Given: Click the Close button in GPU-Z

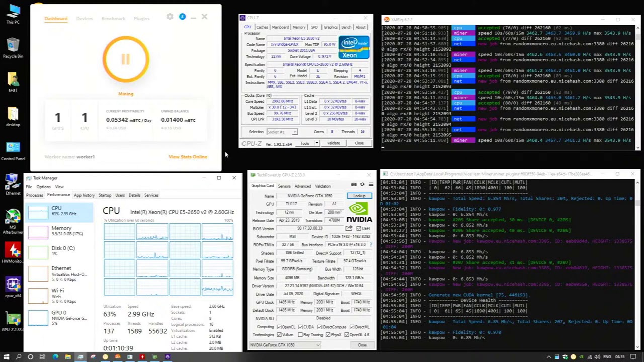Looking at the screenshot, I should [x=362, y=345].
